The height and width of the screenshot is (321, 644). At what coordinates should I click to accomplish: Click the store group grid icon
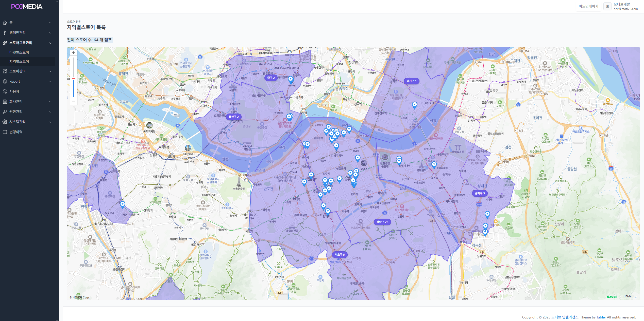point(5,43)
